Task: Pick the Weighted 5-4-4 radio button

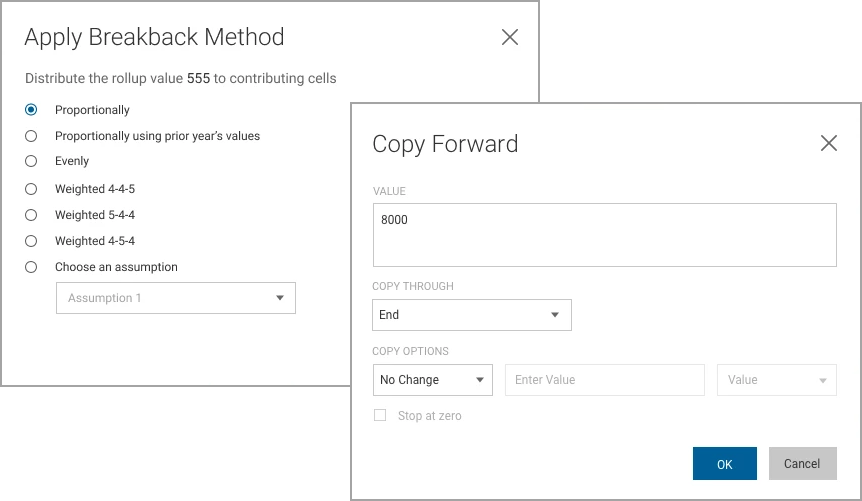Action: [x=31, y=215]
